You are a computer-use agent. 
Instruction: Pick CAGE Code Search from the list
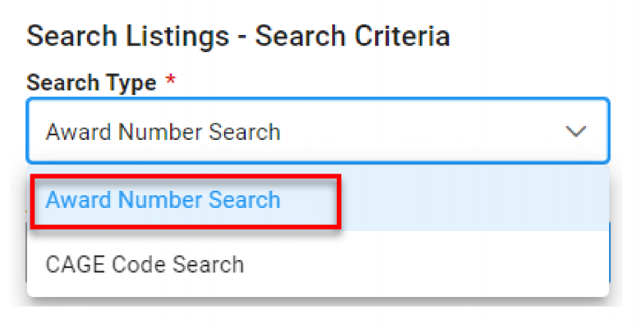coord(144,264)
